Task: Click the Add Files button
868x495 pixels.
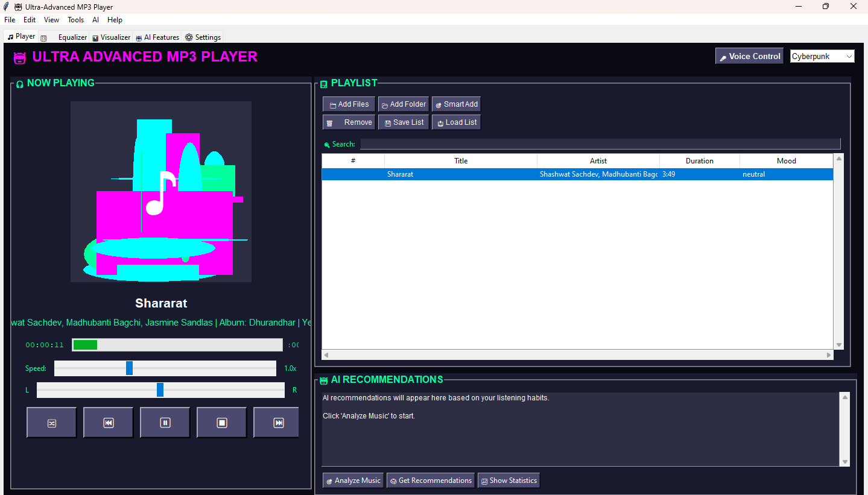Action: [349, 104]
